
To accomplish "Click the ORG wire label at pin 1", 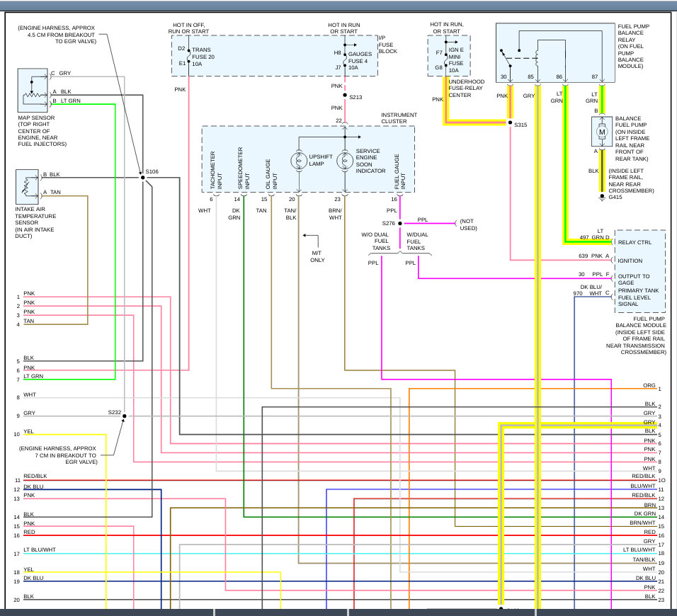I will click(649, 385).
